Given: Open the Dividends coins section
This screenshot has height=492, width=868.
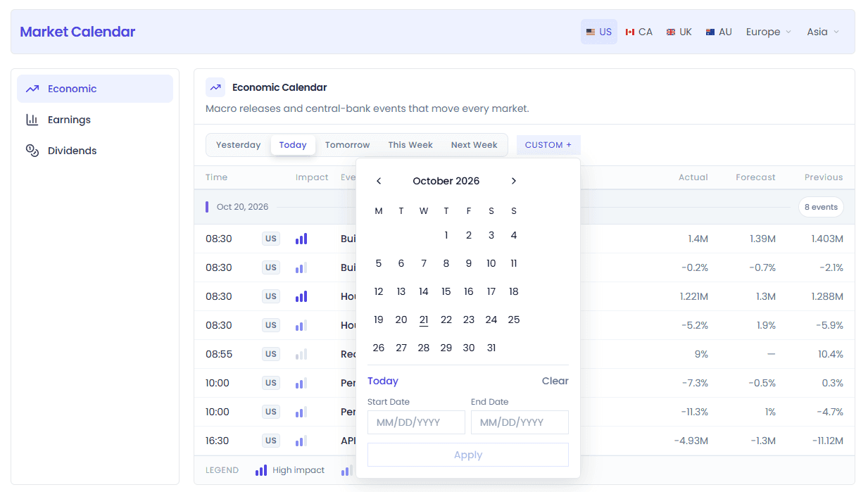Looking at the screenshot, I should pos(95,151).
